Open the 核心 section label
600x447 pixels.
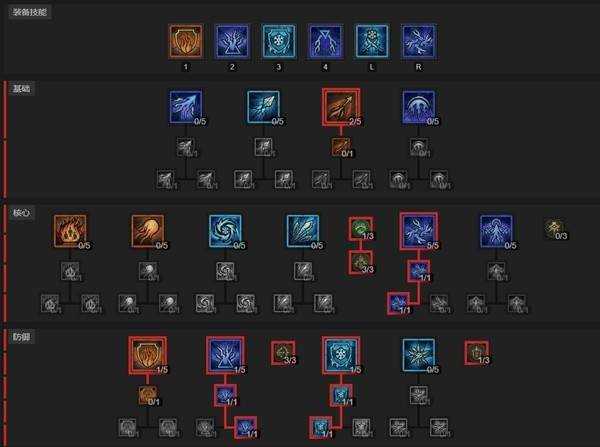coord(22,213)
